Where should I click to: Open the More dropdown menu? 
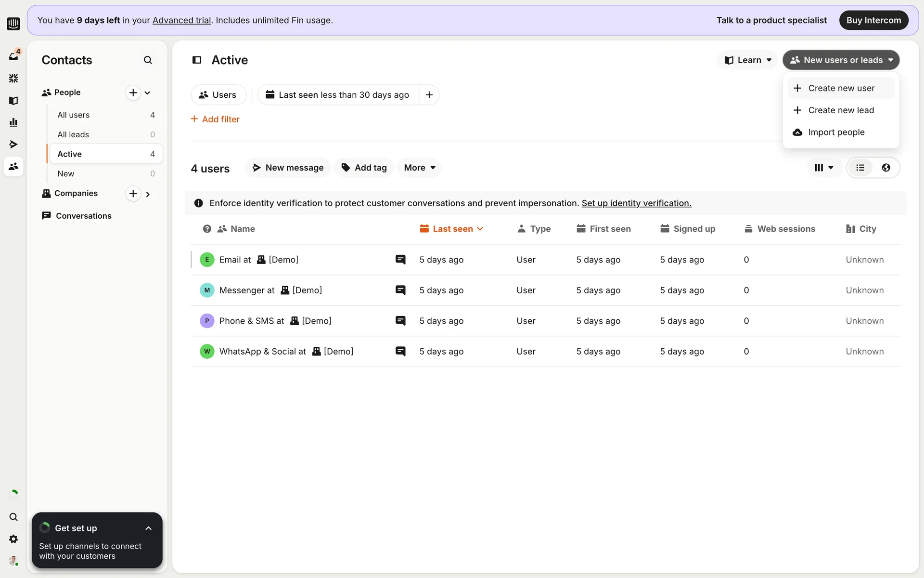(419, 168)
